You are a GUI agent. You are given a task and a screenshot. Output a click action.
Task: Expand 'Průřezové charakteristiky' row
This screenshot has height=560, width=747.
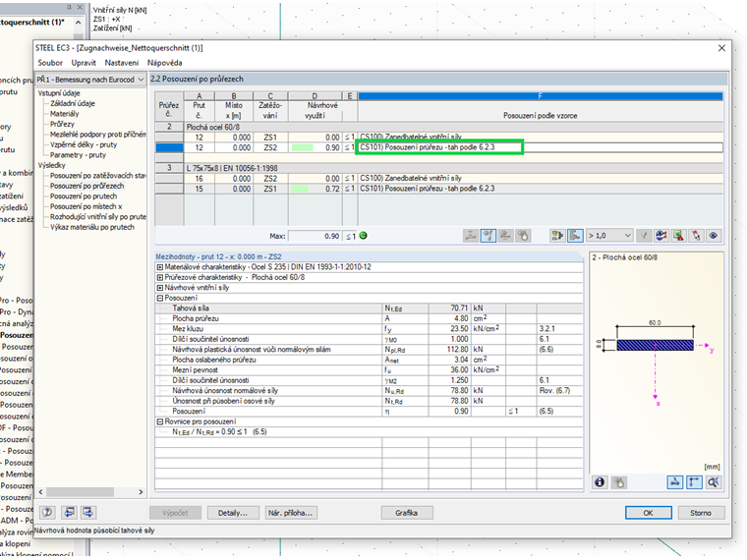160,277
